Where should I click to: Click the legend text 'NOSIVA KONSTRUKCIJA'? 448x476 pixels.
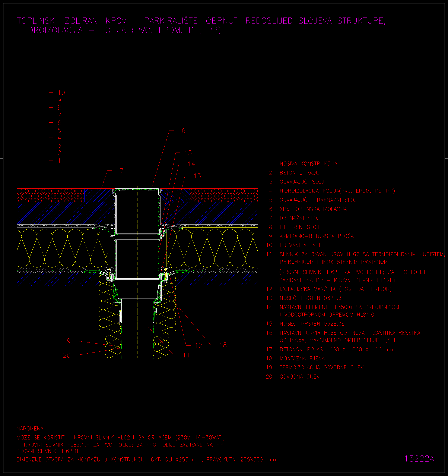[x=308, y=164]
